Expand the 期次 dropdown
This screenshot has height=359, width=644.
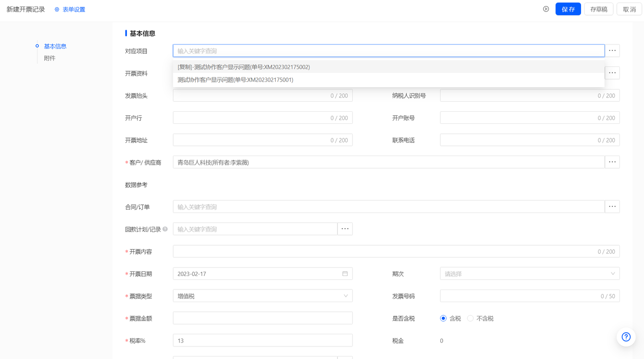tap(529, 274)
